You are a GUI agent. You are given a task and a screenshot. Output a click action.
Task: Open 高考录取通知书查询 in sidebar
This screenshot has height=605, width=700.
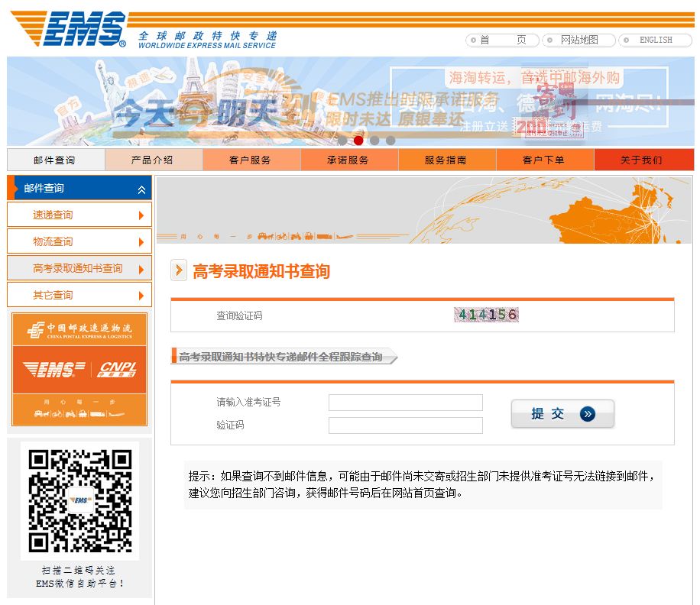79,269
